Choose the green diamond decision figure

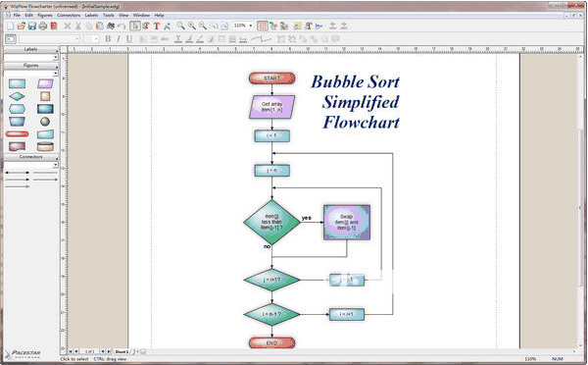tap(17, 96)
